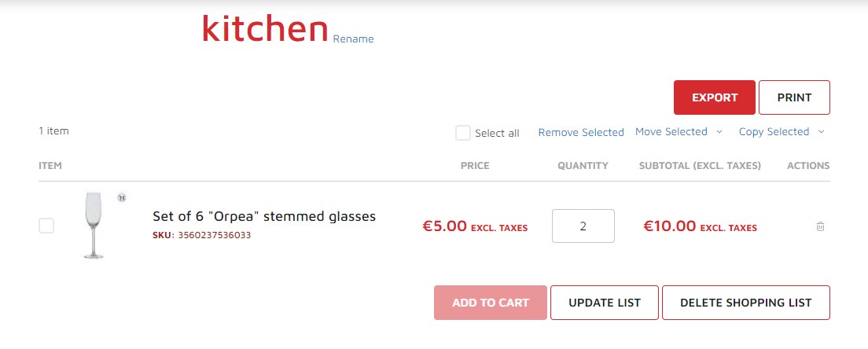
Task: Click the trash icon for Orpea glasses
Action: 820,226
